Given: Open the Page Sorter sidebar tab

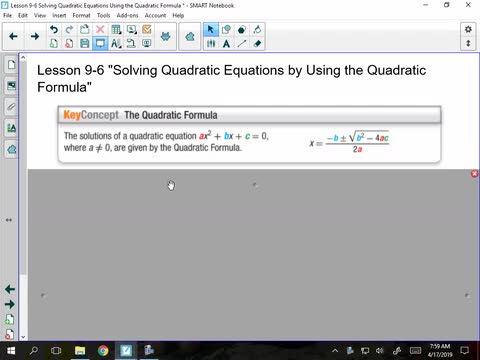Looking at the screenshot, I should point(11,64).
